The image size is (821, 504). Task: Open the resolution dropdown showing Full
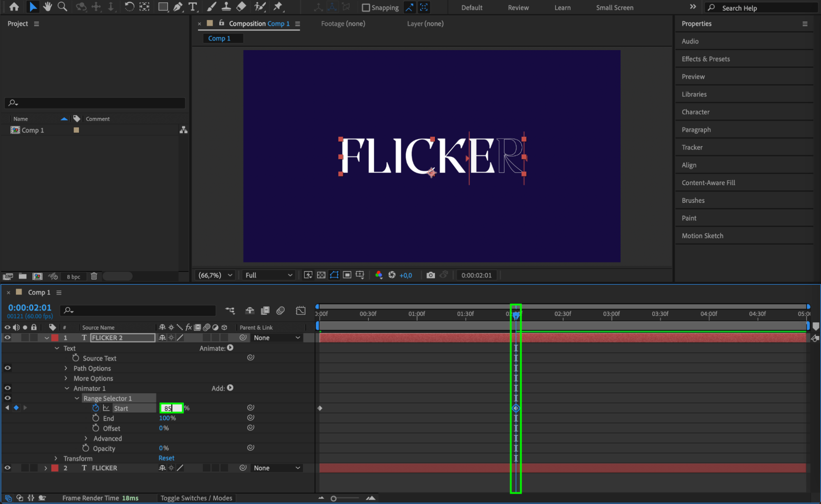(x=269, y=275)
